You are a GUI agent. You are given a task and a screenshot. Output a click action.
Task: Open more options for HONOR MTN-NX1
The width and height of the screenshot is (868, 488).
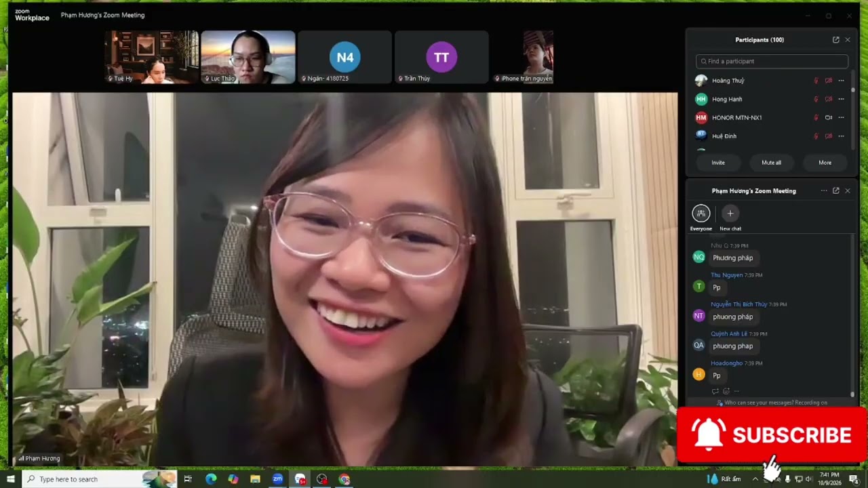pos(842,117)
